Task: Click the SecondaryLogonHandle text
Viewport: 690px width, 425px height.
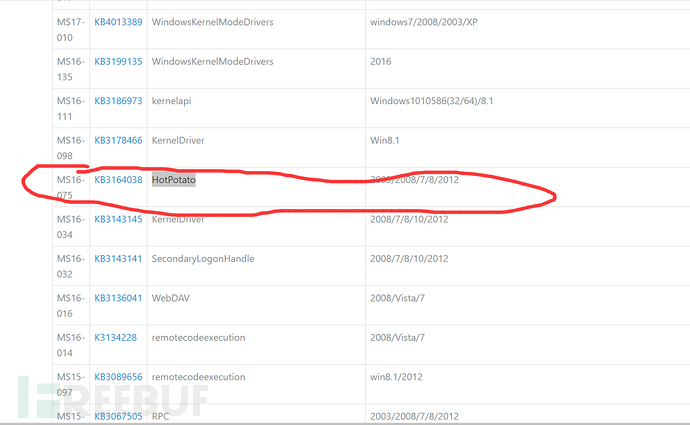Action: [x=203, y=259]
